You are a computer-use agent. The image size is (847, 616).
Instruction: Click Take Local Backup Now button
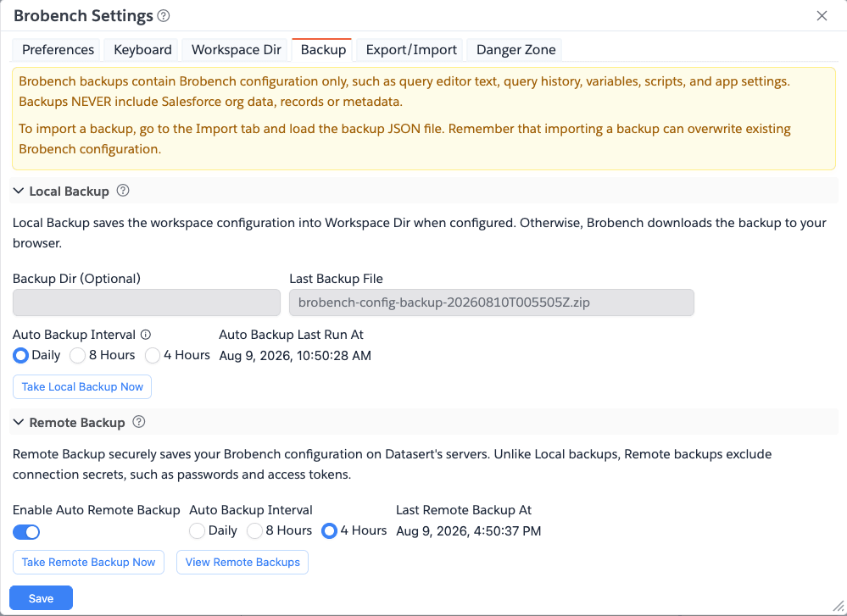click(82, 386)
